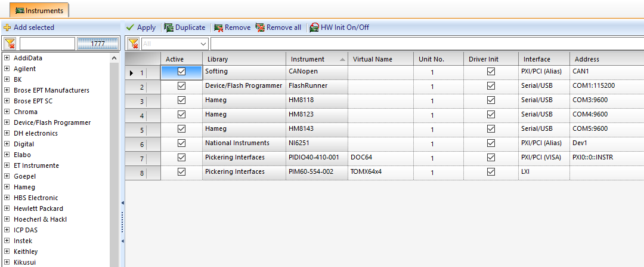
Task: Click HW Init On/Off button label
Action: [345, 27]
